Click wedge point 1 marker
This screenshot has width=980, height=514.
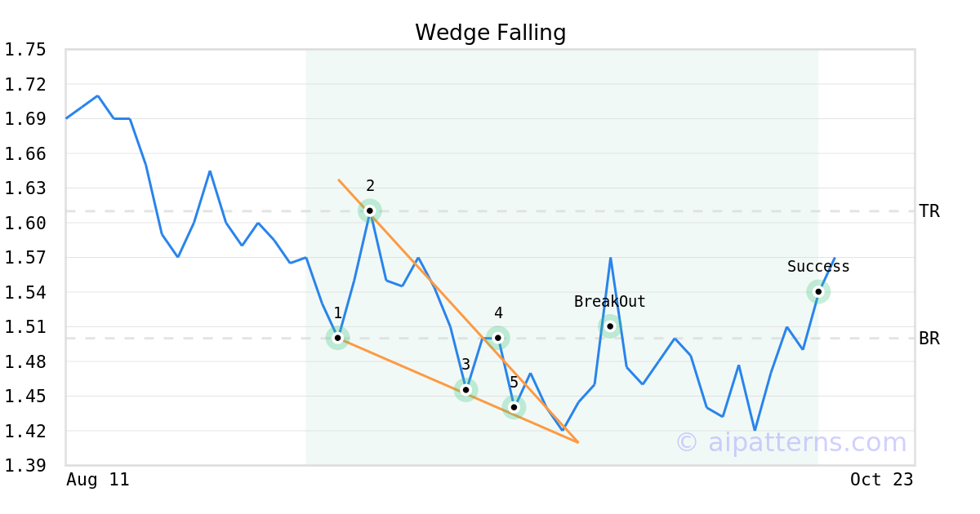pyautogui.click(x=337, y=338)
